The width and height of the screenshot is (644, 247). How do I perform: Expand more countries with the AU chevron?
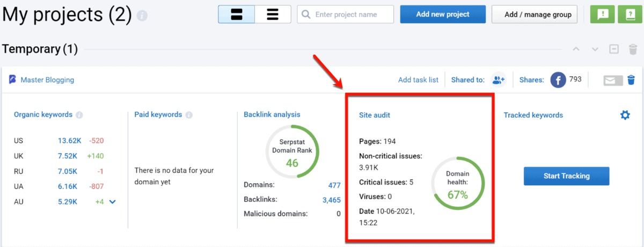pyautogui.click(x=112, y=202)
